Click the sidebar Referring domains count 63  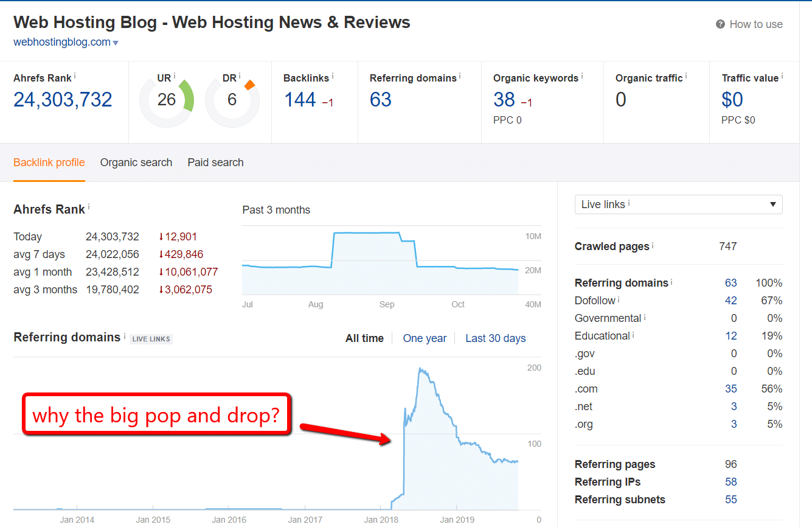coord(731,283)
